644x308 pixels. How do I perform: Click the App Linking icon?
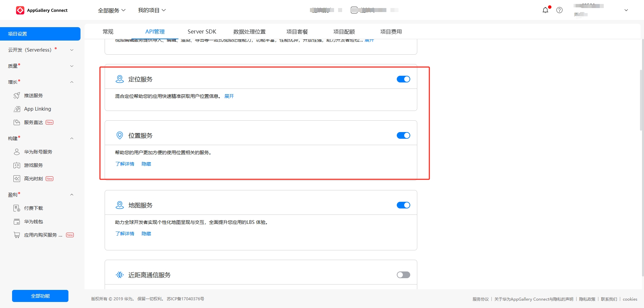[17, 109]
